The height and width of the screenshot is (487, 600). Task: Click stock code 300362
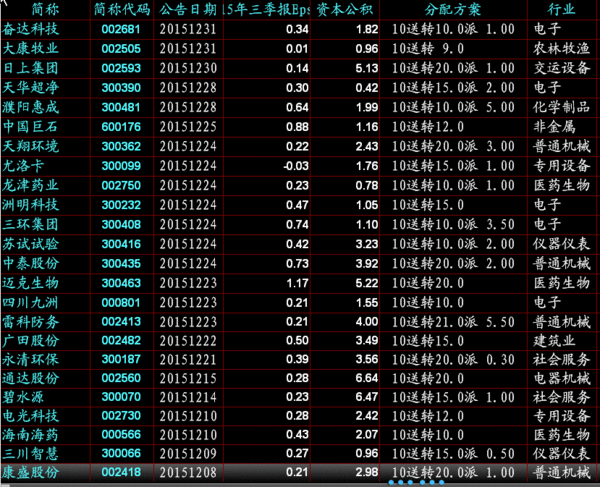(121, 147)
